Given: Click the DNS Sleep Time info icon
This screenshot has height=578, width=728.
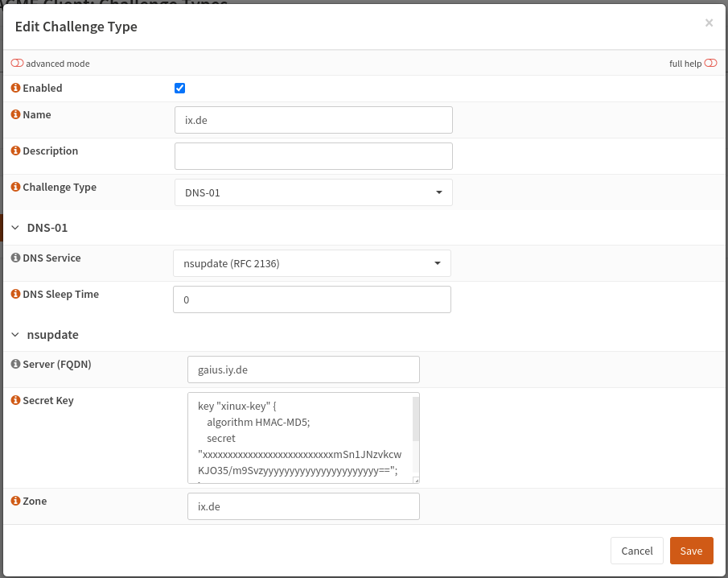Looking at the screenshot, I should [x=15, y=294].
